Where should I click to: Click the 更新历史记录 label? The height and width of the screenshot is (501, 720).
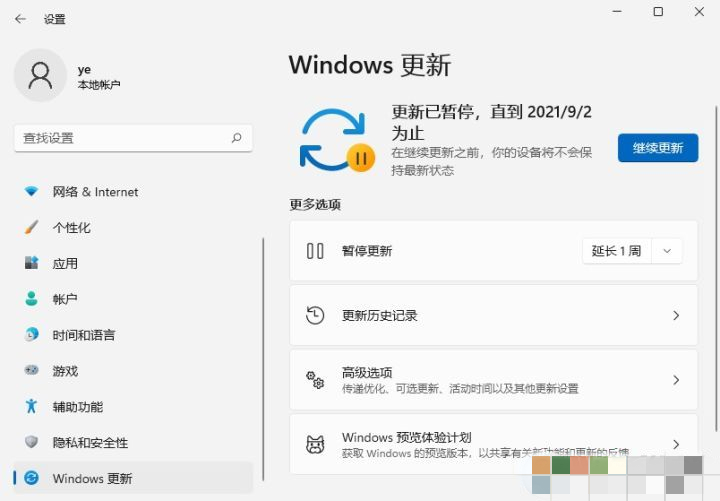coord(380,315)
